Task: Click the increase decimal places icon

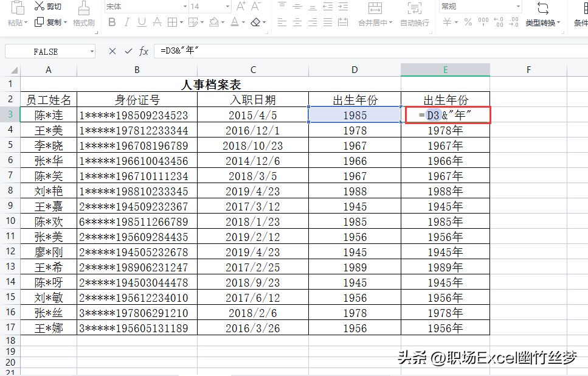Action: coord(499,22)
